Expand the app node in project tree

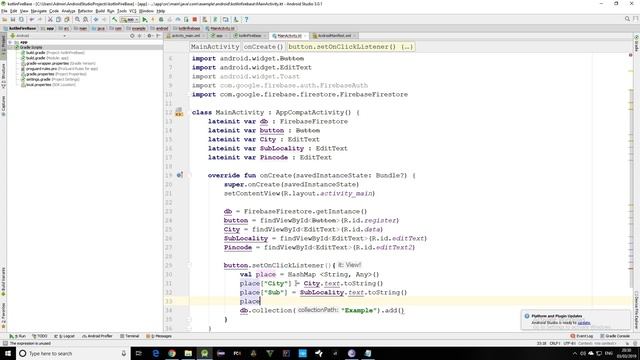(11, 42)
